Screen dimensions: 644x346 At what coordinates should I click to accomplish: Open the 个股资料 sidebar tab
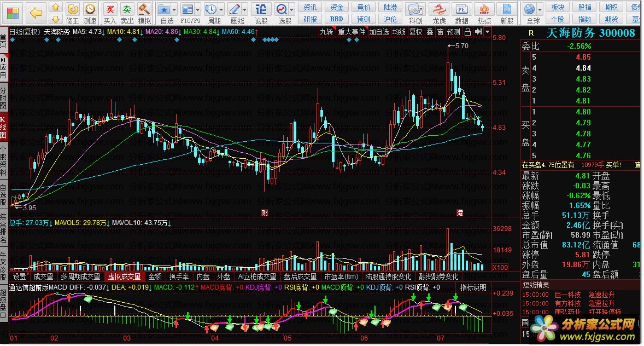pos(3,160)
